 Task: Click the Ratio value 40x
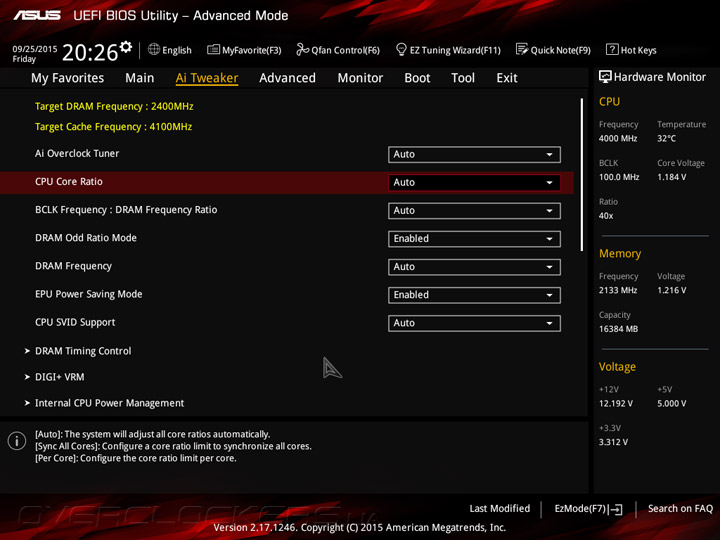click(x=606, y=216)
